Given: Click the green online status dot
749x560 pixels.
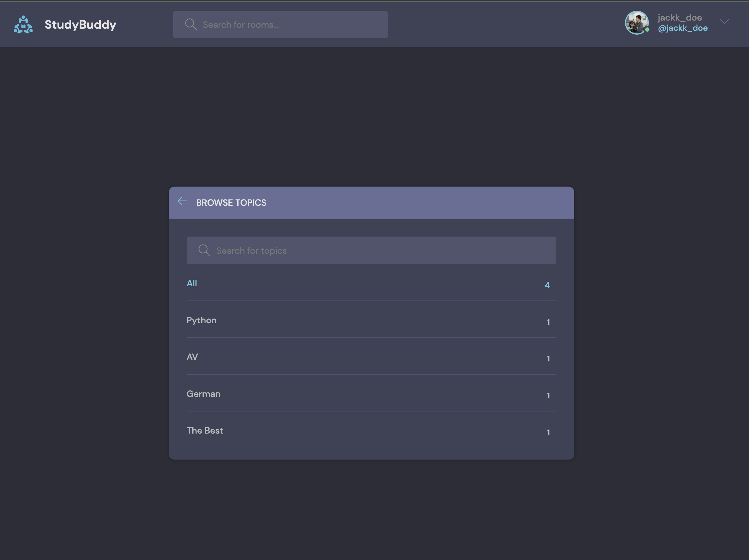Looking at the screenshot, I should [647, 30].
